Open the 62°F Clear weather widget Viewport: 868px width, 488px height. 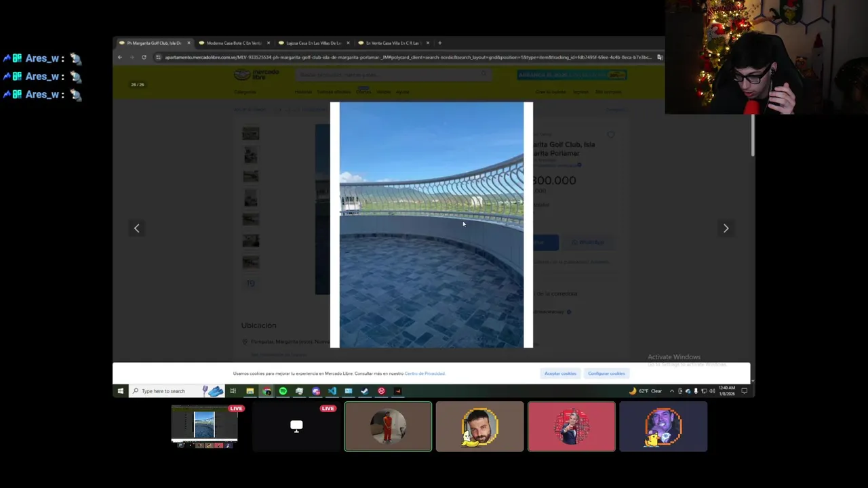pyautogui.click(x=646, y=391)
